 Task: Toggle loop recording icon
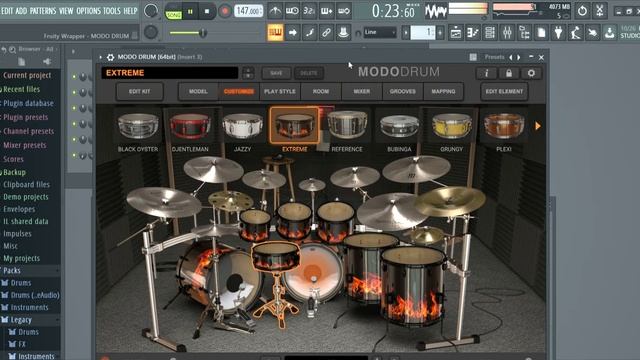pos(344,11)
